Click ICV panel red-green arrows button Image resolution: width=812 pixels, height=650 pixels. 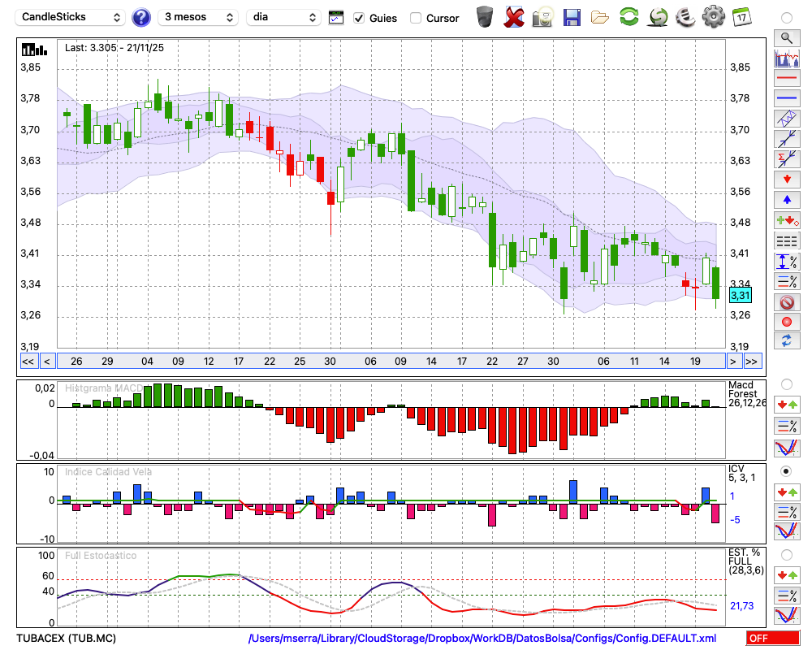[x=787, y=492]
